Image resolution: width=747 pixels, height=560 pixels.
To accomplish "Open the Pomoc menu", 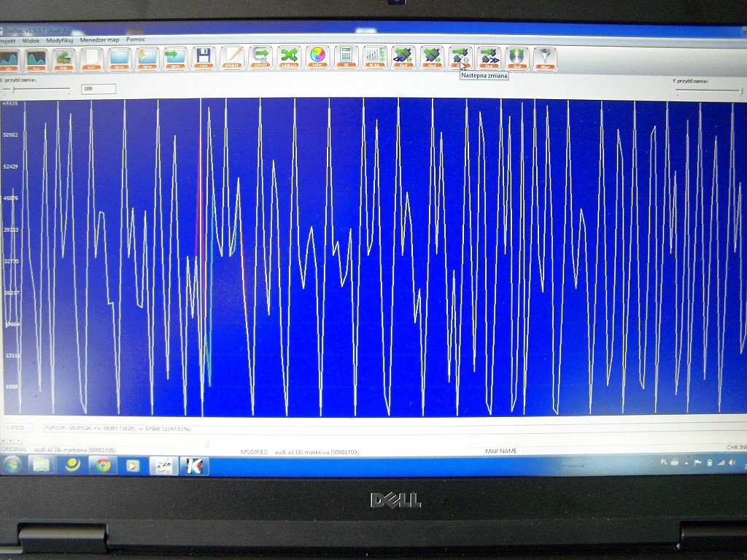I will tap(136, 39).
